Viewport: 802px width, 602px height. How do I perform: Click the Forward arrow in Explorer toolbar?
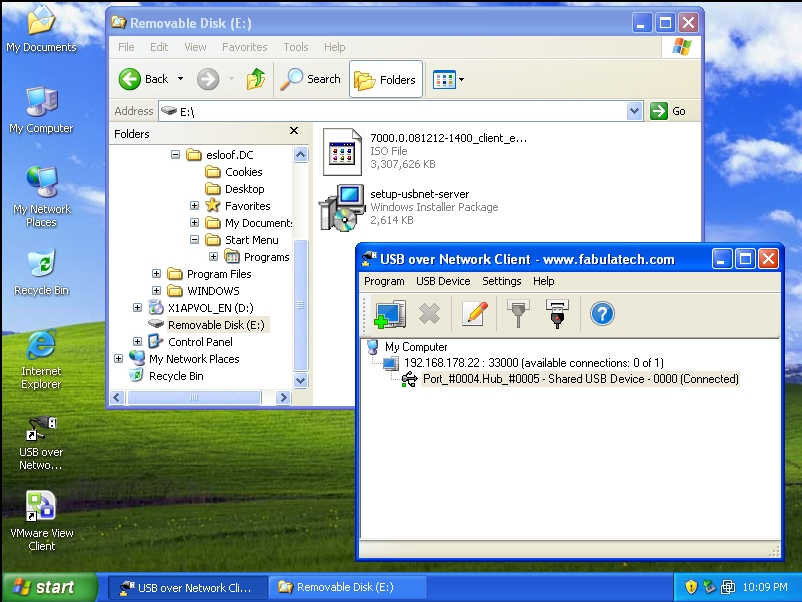pos(208,79)
